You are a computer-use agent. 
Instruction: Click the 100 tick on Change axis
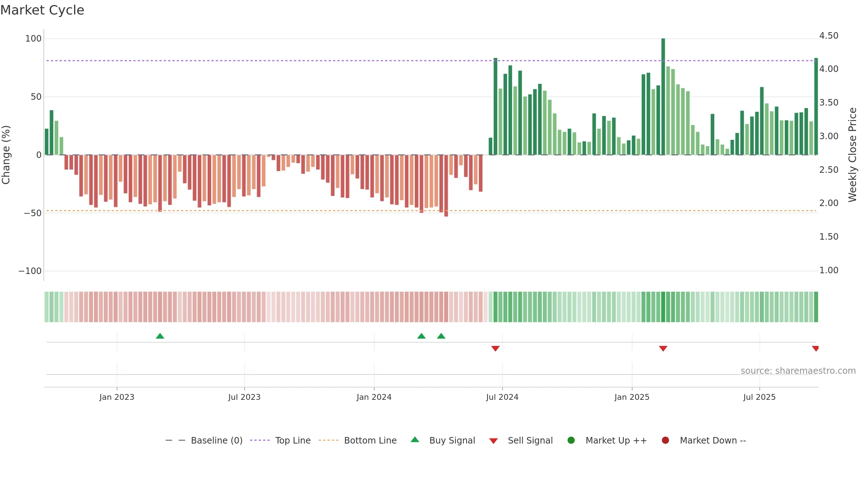pyautogui.click(x=33, y=39)
